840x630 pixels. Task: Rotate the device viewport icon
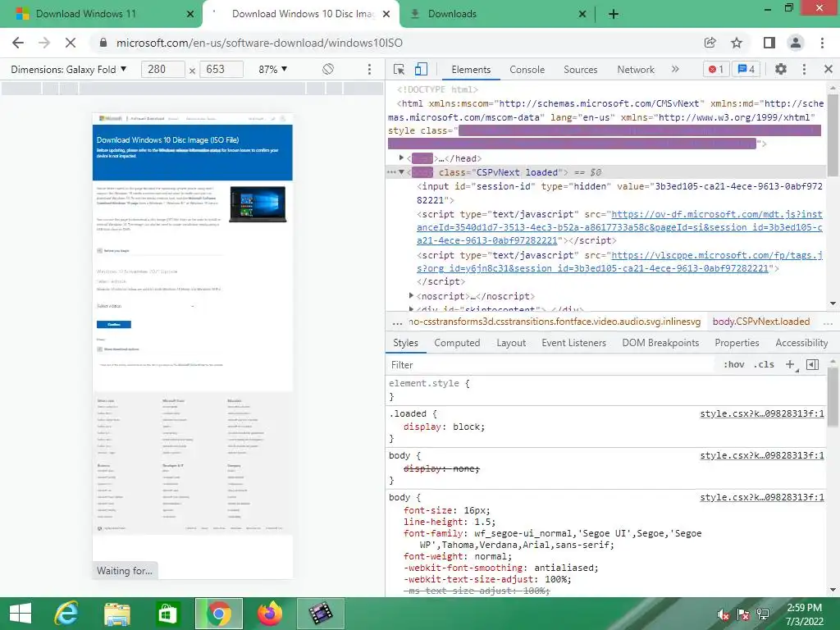(328, 69)
